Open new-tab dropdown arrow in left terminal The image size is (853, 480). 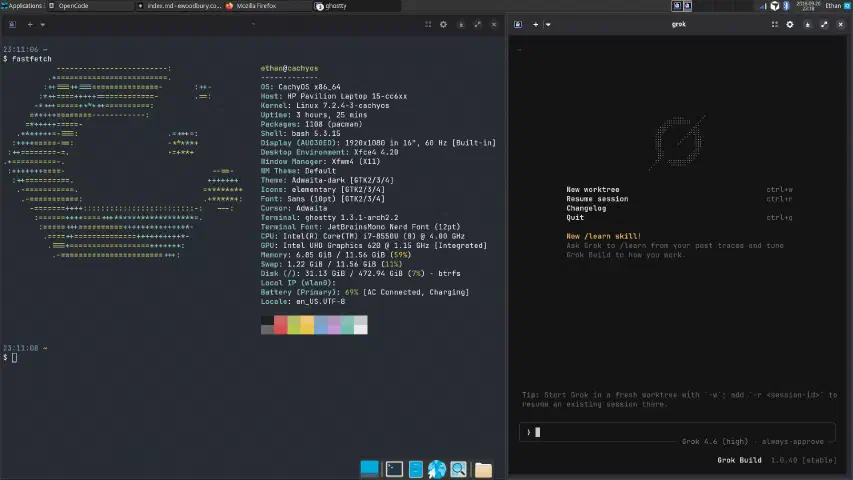[x=42, y=24]
